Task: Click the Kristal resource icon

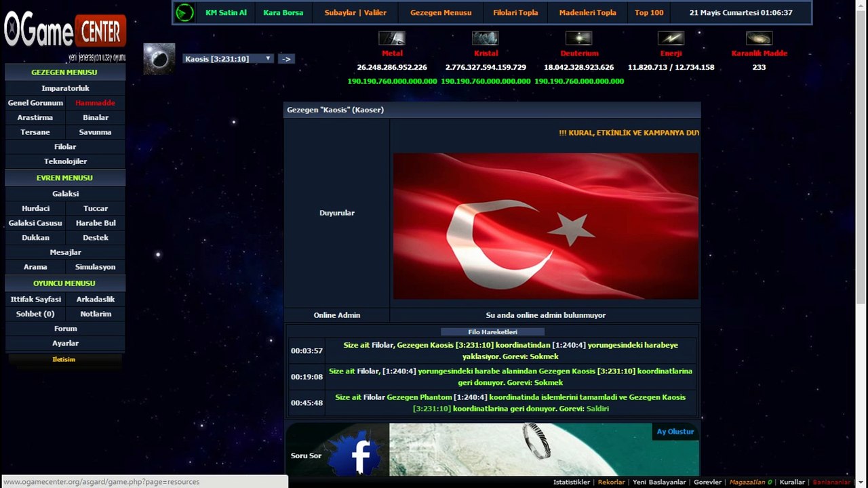Action: pos(486,38)
